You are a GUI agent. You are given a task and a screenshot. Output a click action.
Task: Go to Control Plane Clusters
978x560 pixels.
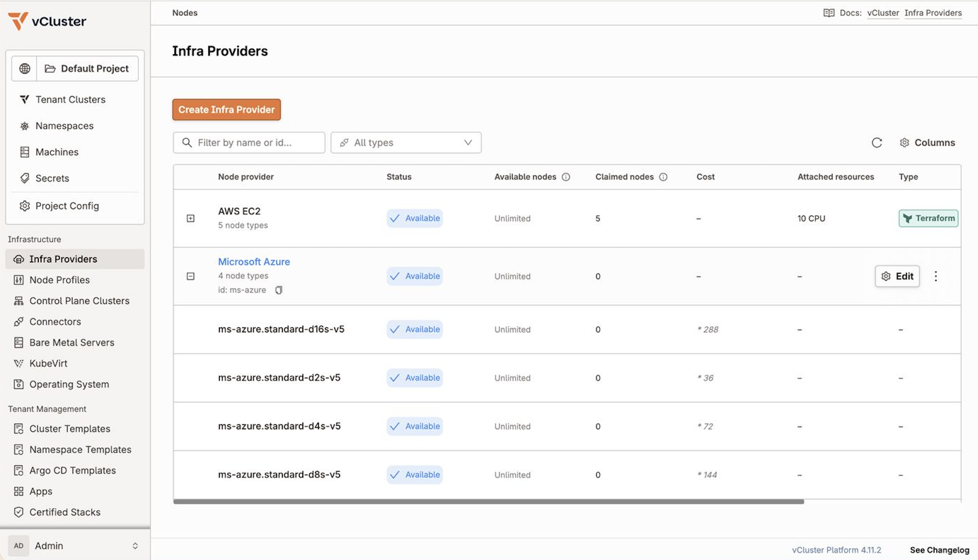pyautogui.click(x=75, y=301)
